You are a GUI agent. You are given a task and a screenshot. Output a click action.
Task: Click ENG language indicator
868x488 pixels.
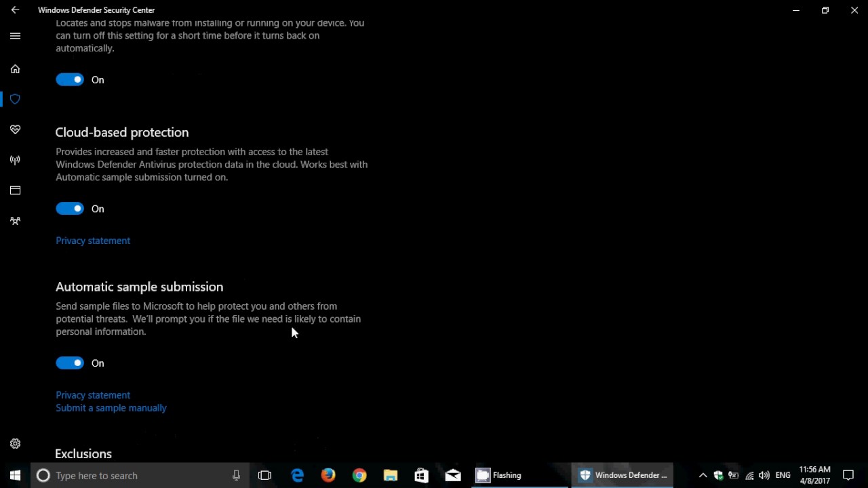pyautogui.click(x=783, y=475)
